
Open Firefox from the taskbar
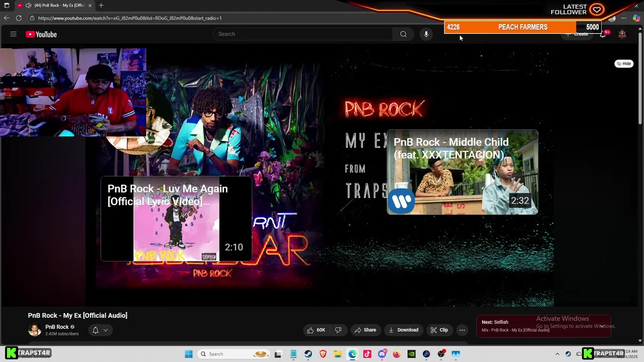pos(396,354)
